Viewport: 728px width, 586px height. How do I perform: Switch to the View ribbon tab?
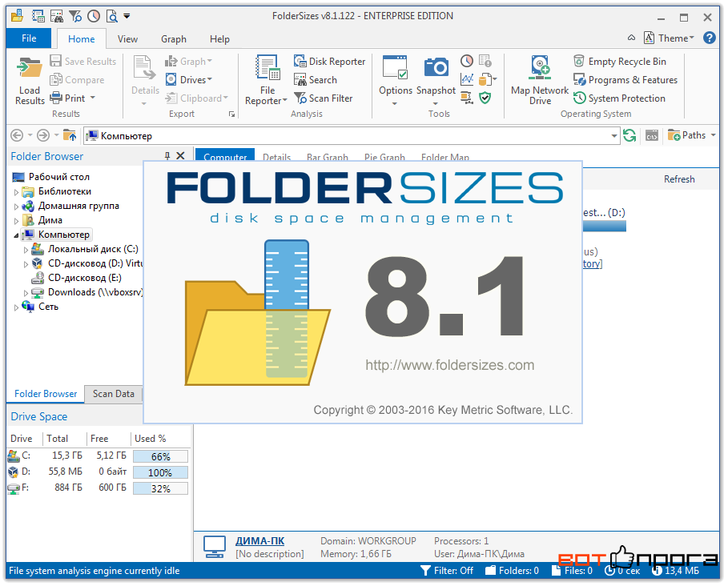pyautogui.click(x=127, y=39)
